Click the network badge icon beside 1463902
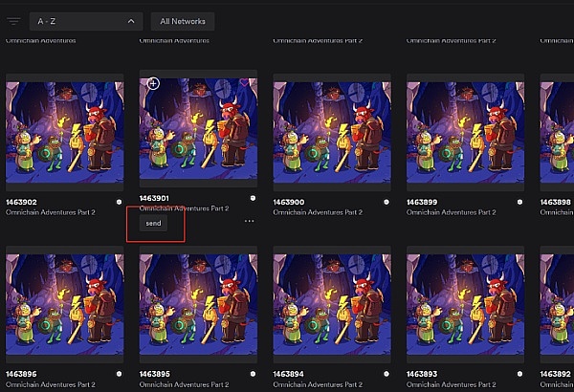This screenshot has height=392, width=574. coord(119,202)
